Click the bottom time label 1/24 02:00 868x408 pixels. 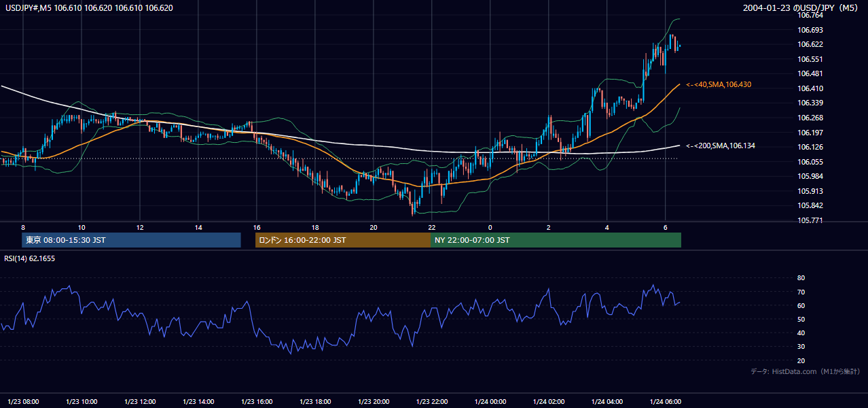pos(549,401)
